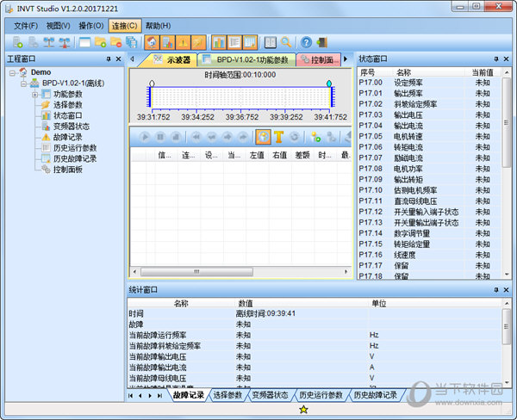This screenshot has height=420, width=517.
Task: Click the orange T text tool icon
Action: pyautogui.click(x=278, y=137)
